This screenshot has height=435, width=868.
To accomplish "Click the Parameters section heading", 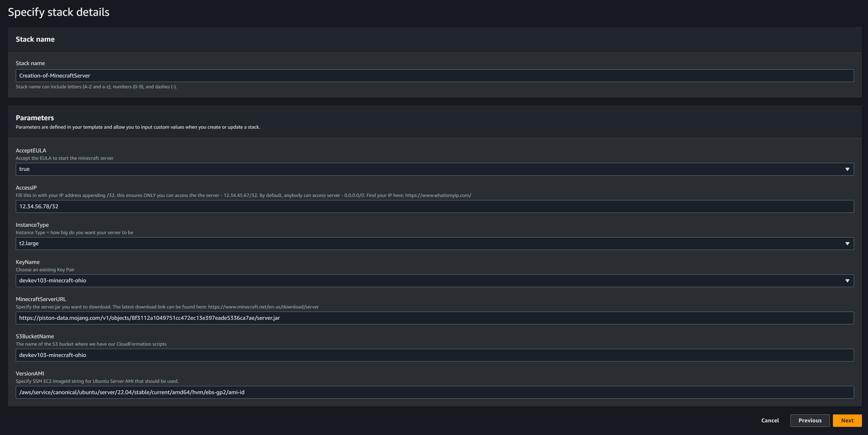I will pyautogui.click(x=35, y=118).
